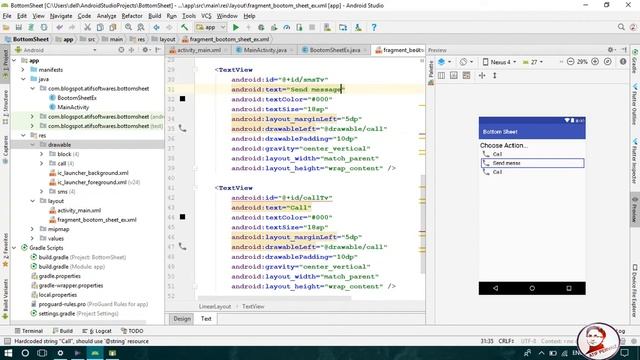Screen dimensions: 640x360
Task: Open Preview panel settings gear
Action: [x=611, y=50]
